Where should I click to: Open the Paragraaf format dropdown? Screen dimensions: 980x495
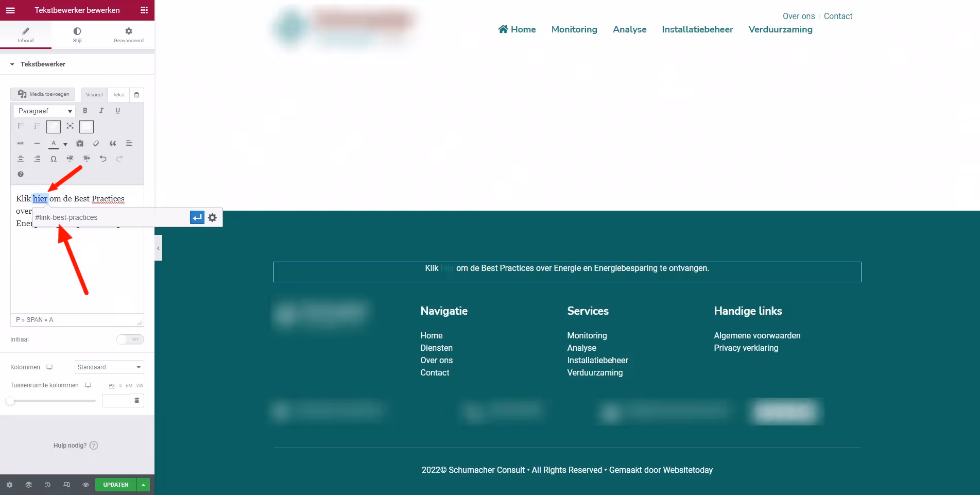pyautogui.click(x=44, y=111)
